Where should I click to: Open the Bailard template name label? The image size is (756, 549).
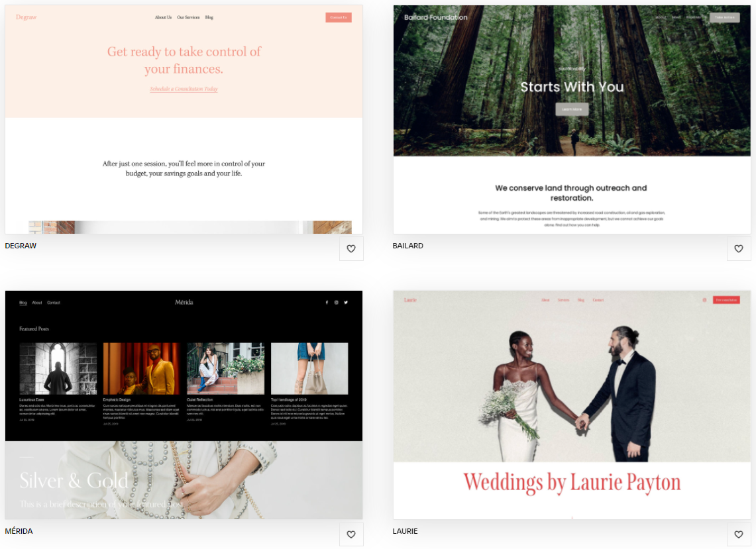click(408, 246)
